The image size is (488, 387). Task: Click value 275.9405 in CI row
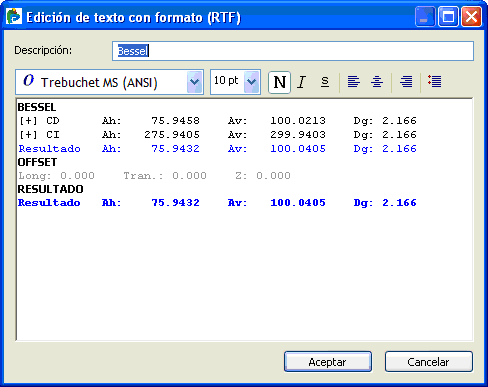172,135
